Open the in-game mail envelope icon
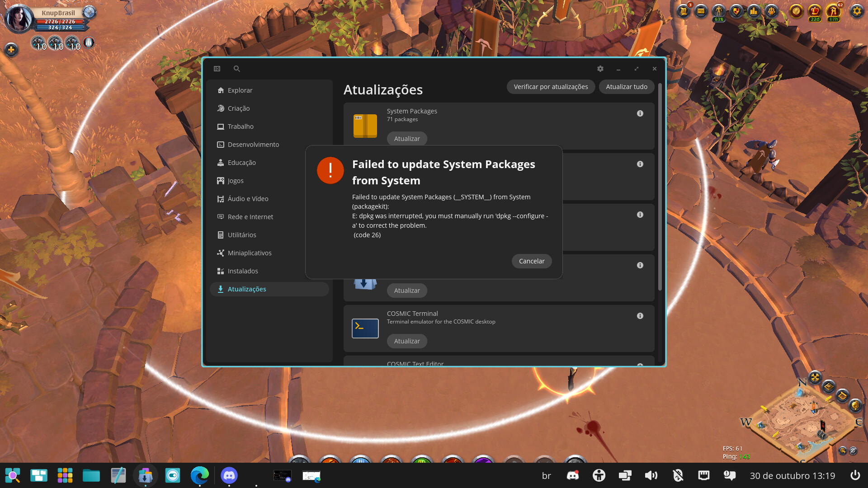This screenshot has width=868, height=488. click(x=701, y=11)
